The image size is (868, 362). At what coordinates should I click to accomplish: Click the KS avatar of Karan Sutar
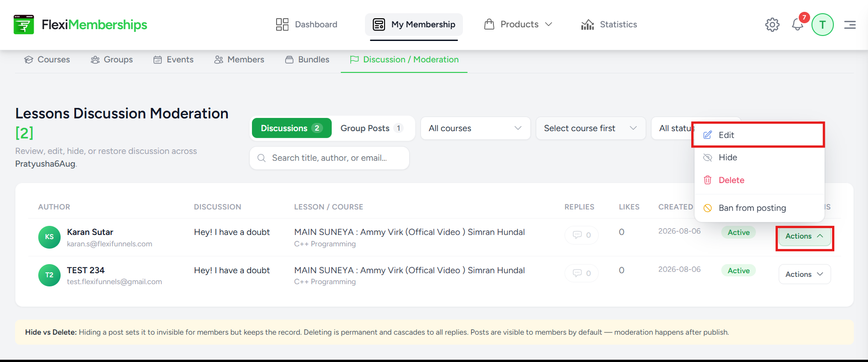pyautogui.click(x=49, y=237)
